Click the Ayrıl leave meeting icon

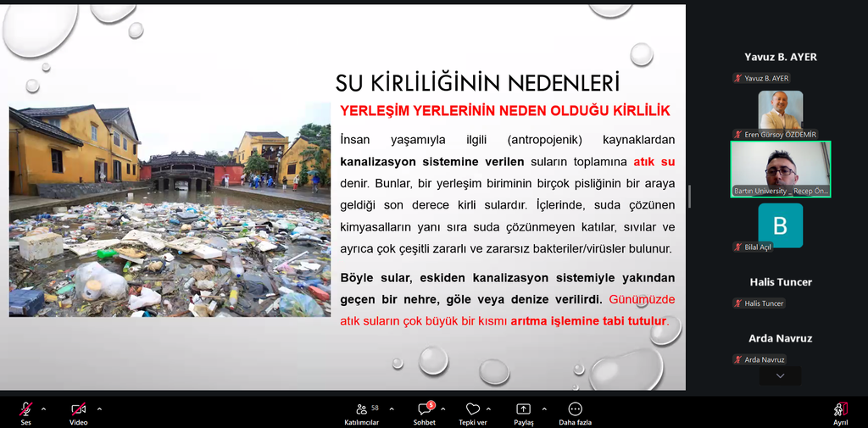[840, 409]
